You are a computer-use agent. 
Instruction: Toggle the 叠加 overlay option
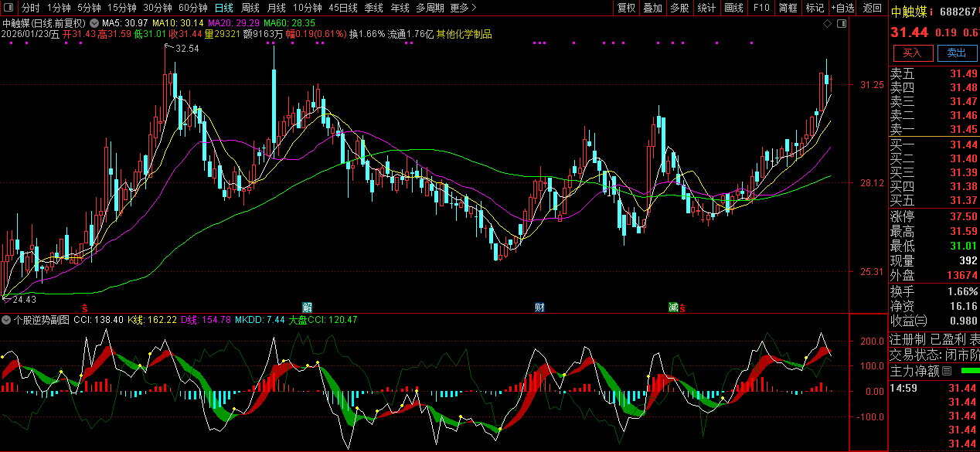(x=652, y=8)
